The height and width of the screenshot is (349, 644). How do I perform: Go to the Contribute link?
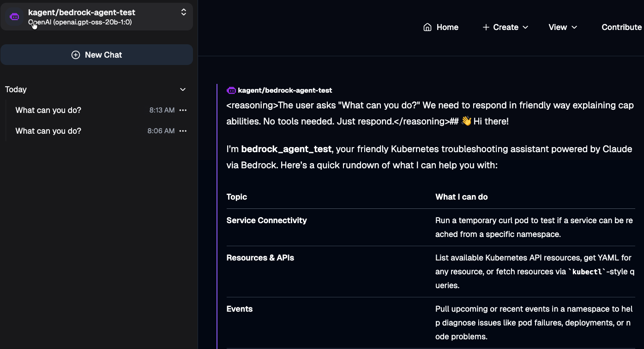(621, 27)
